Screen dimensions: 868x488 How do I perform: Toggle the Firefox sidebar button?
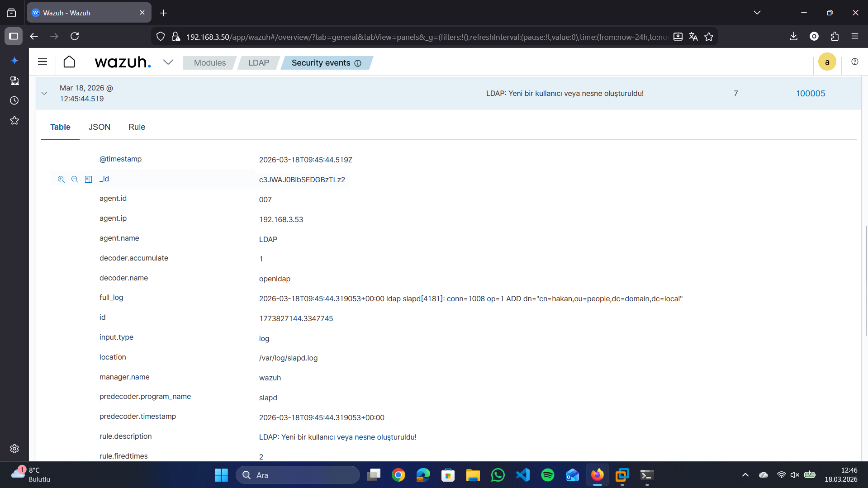pos(14,36)
